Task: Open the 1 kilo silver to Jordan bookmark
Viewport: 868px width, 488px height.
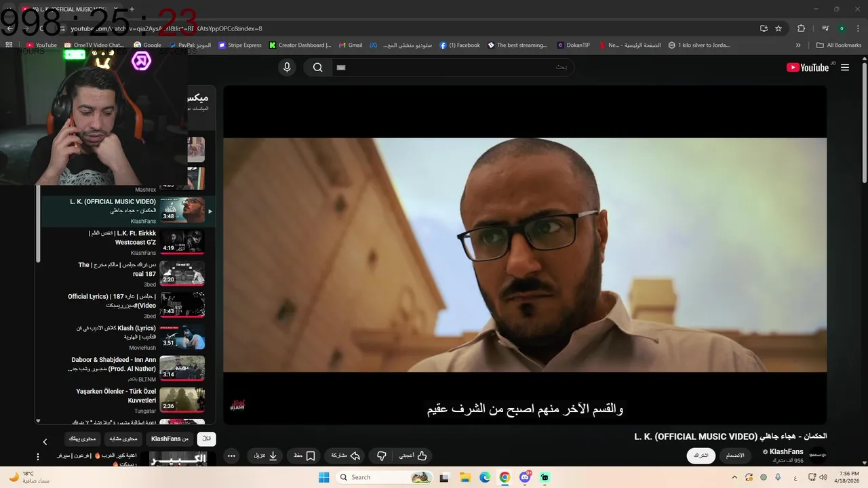Action: click(699, 45)
